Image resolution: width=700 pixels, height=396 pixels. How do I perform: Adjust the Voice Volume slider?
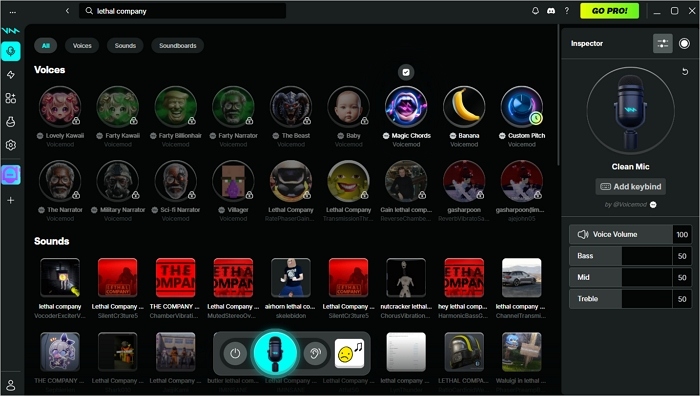(x=621, y=234)
